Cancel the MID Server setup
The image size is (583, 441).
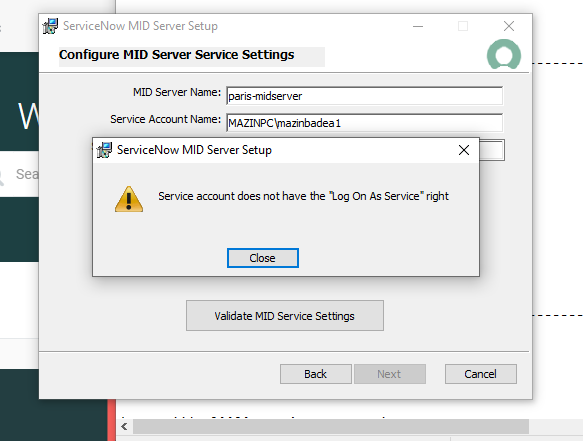click(x=480, y=374)
